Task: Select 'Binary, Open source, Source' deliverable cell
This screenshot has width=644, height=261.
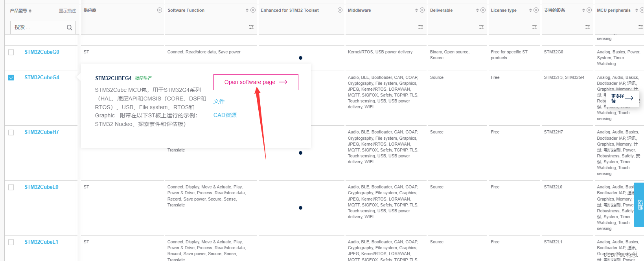Action: (449, 55)
